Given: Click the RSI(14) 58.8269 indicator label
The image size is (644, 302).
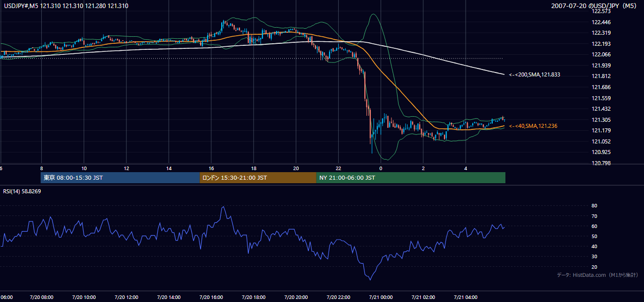Looking at the screenshot, I should point(22,191).
